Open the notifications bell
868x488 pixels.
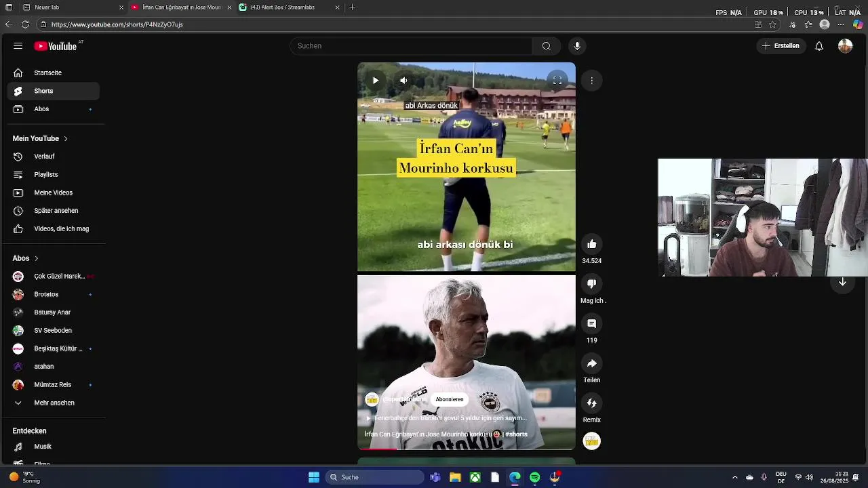[819, 46]
